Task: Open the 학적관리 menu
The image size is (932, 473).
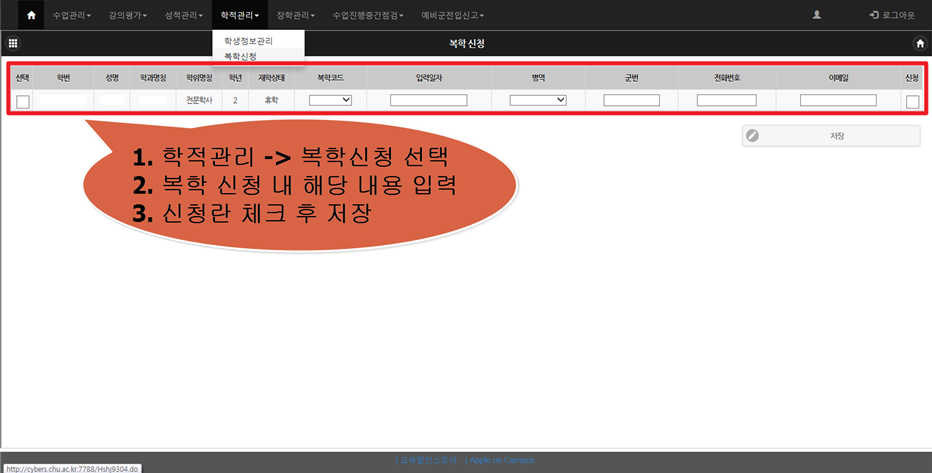Action: coord(240,15)
